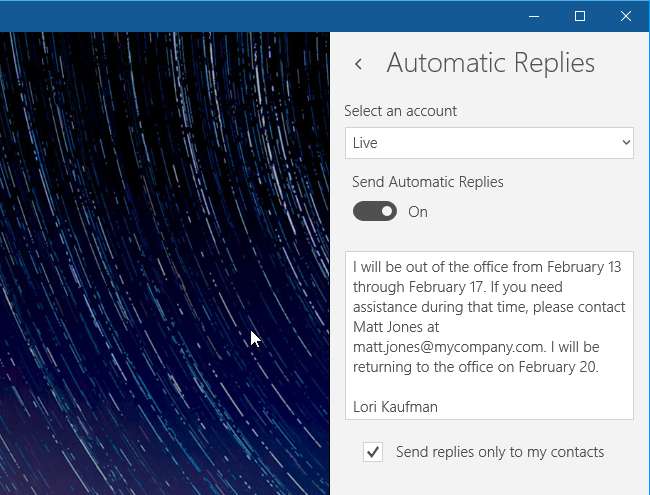Toggle the Send Automatic Replies switch
The height and width of the screenshot is (495, 650).
tap(375, 212)
